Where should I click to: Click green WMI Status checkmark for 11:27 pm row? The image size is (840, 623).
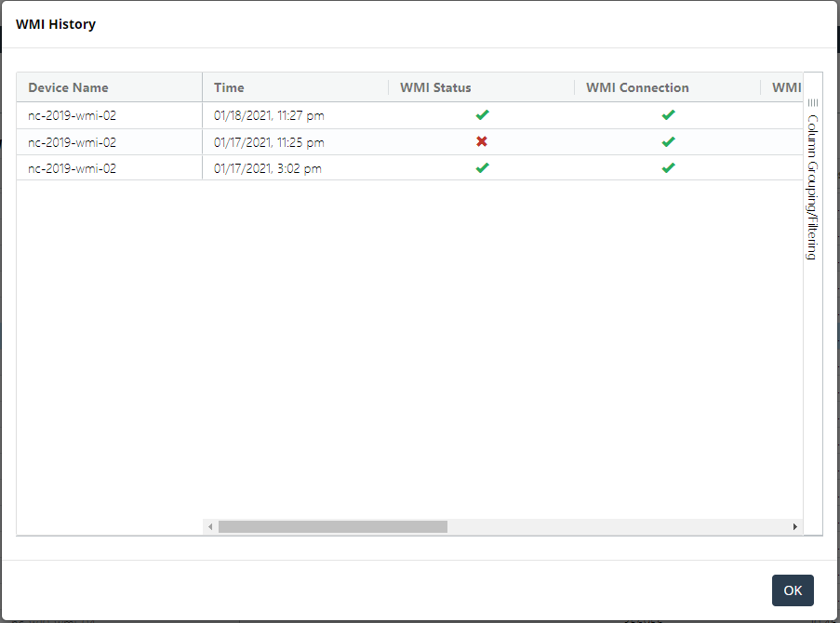tap(482, 115)
